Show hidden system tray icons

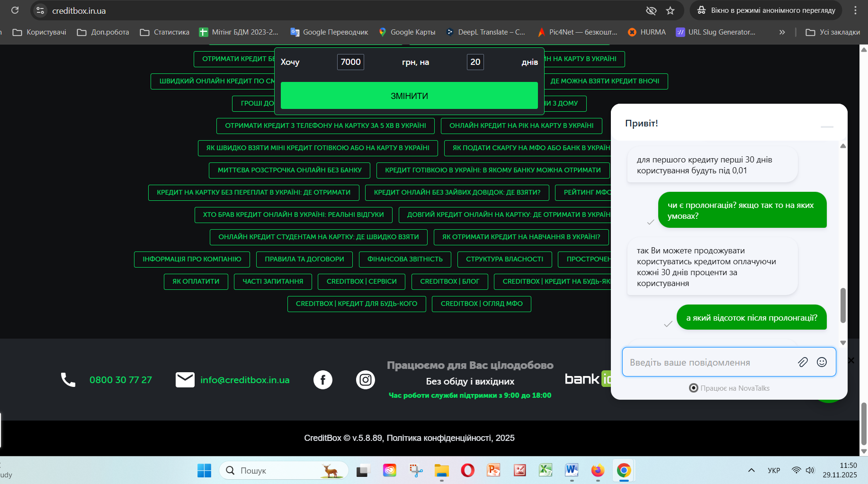coord(751,470)
